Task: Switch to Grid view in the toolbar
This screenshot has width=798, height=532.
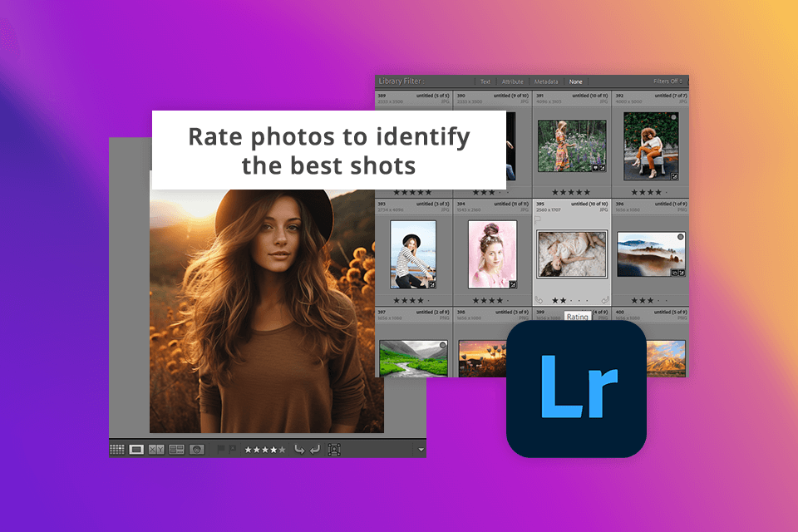Action: pos(117,450)
